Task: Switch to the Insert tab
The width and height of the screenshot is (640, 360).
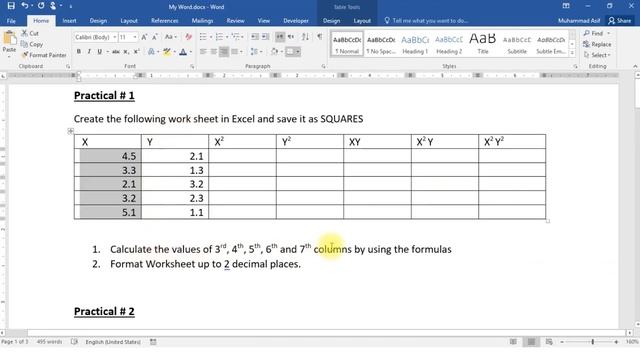Action: coord(69,21)
